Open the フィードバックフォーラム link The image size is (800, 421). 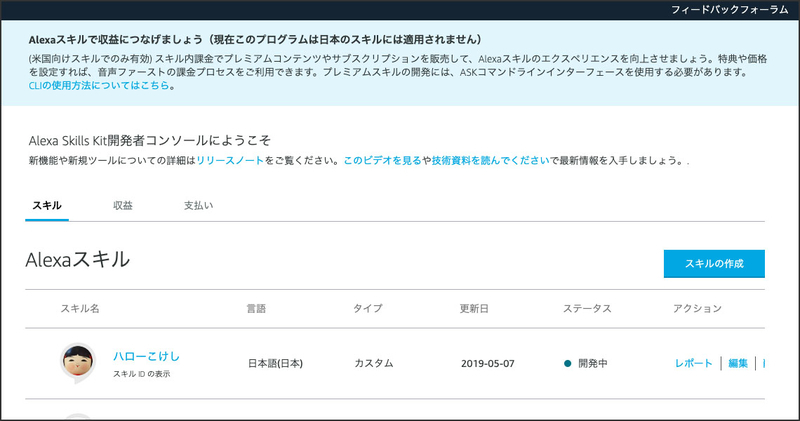coord(730,10)
